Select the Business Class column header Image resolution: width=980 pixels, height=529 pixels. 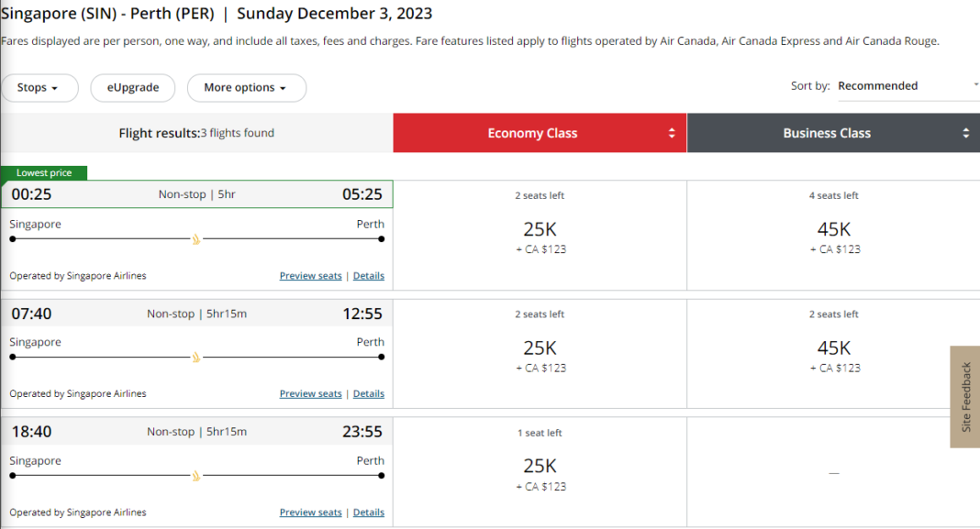(827, 133)
